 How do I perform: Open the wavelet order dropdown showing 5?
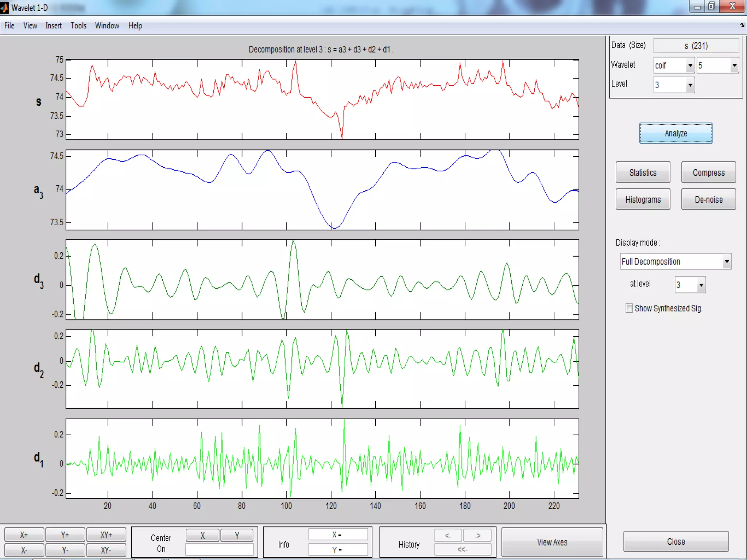tap(718, 66)
